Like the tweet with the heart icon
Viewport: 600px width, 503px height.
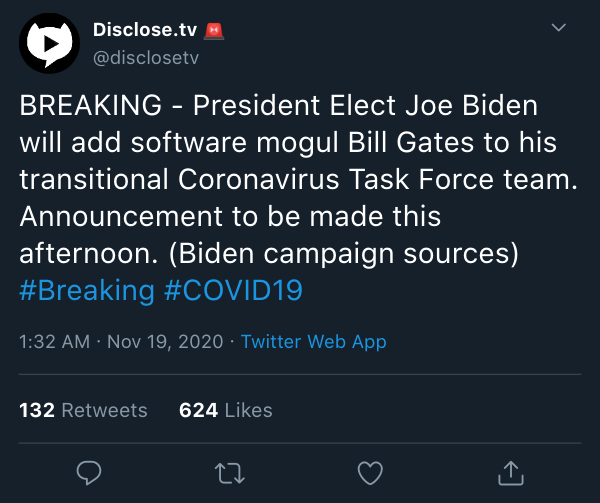(x=370, y=473)
